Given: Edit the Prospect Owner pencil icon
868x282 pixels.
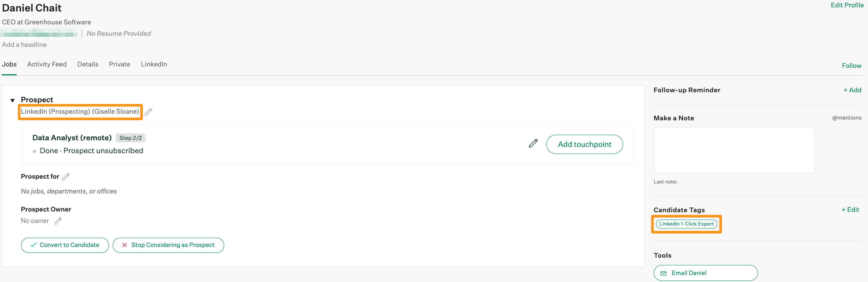Looking at the screenshot, I should coord(58,221).
